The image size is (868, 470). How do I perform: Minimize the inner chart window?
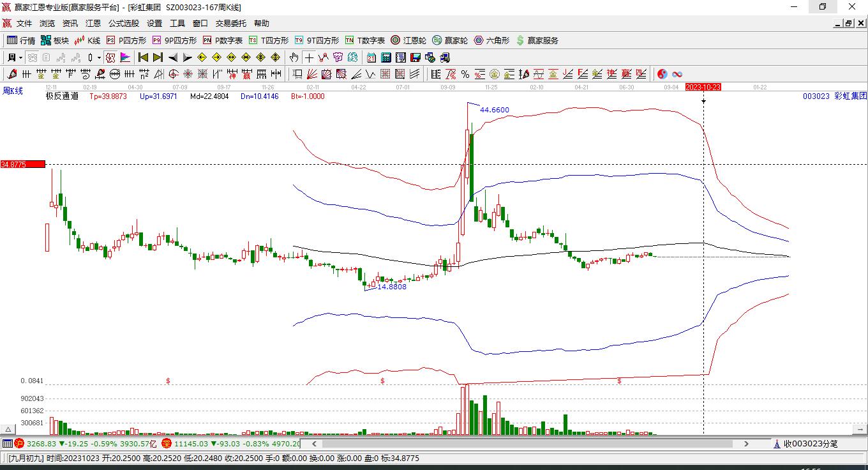tap(838, 24)
